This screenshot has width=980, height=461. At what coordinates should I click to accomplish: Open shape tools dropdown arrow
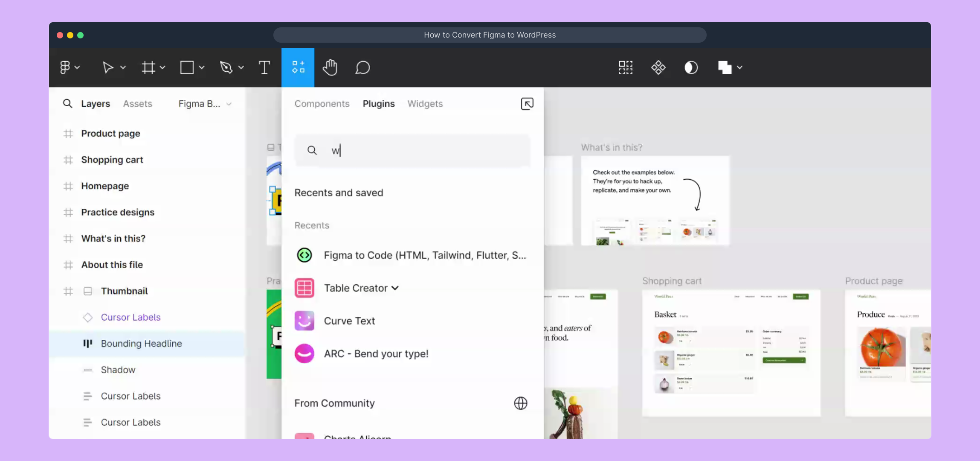click(x=202, y=67)
